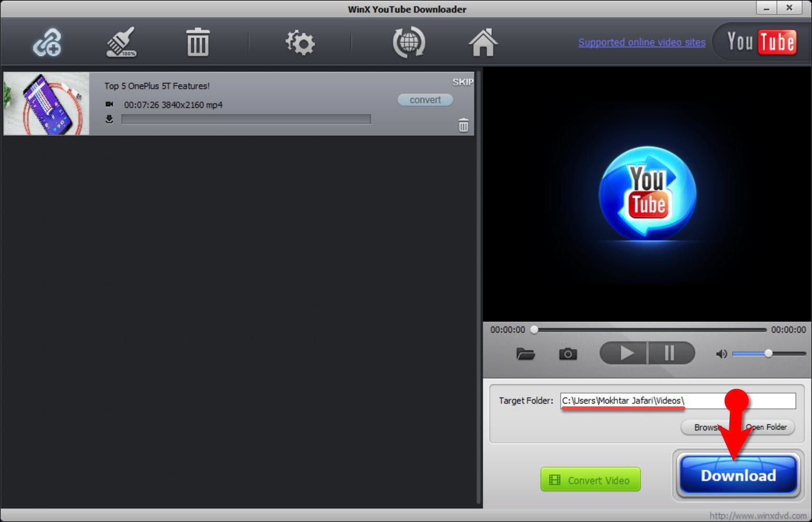The height and width of the screenshot is (522, 812).
Task: Click the blue Download button
Action: (738, 475)
